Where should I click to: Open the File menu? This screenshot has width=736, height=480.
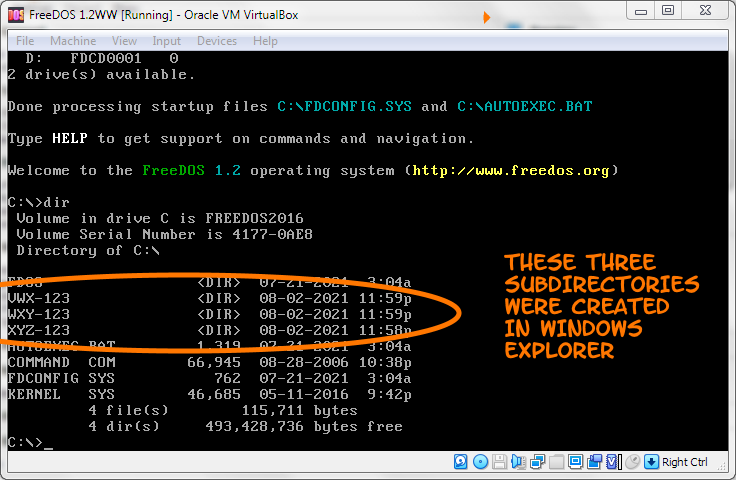coord(25,41)
